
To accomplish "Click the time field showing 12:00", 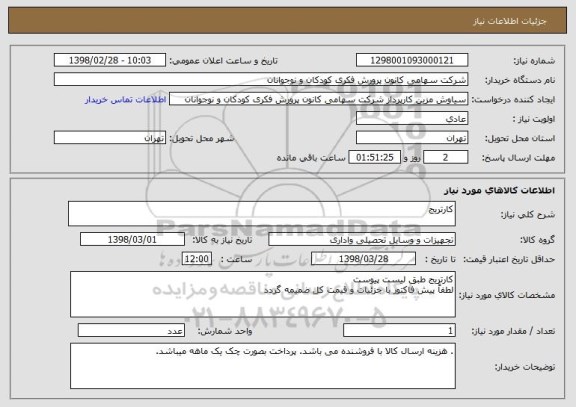I will coord(197,259).
